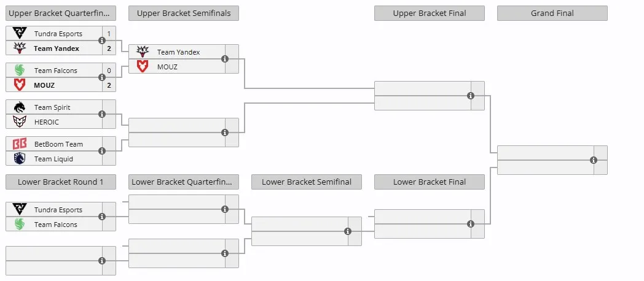
Task: Click Team Spirit dragon logo
Action: (19, 107)
